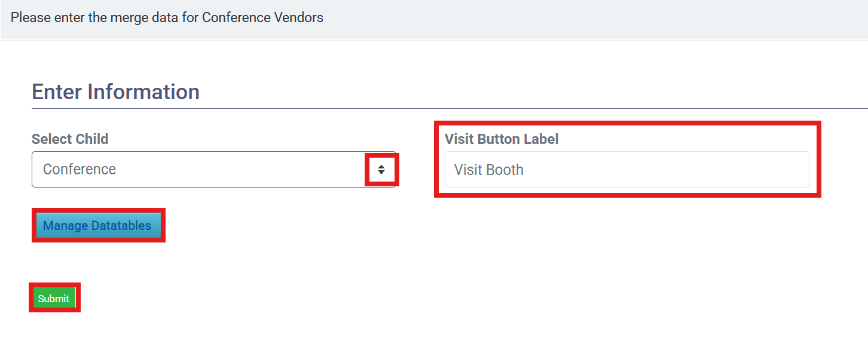This screenshot has height=344, width=868.
Task: Click the 'Visit Button Label' field label
Action: pyautogui.click(x=502, y=139)
